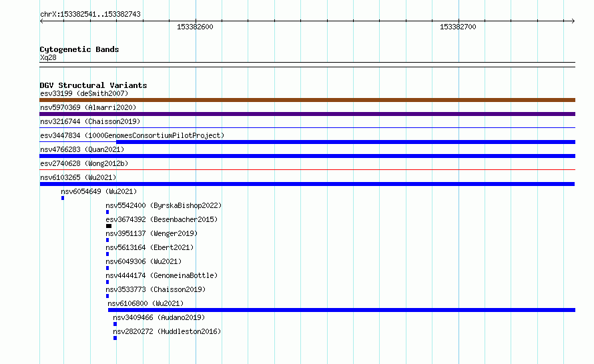594x364 pixels.
Task: Open nsv6106800 (Wu2021) variant label
Action: [145, 303]
